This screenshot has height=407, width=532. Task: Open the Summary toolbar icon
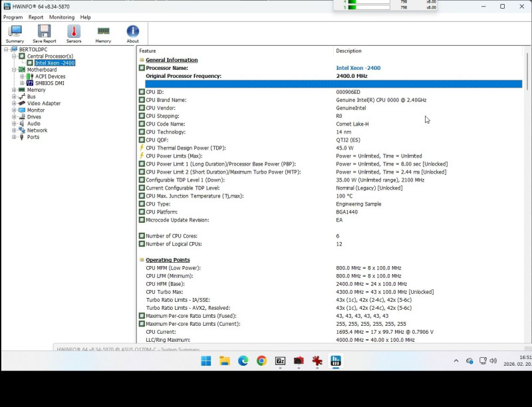[15, 33]
